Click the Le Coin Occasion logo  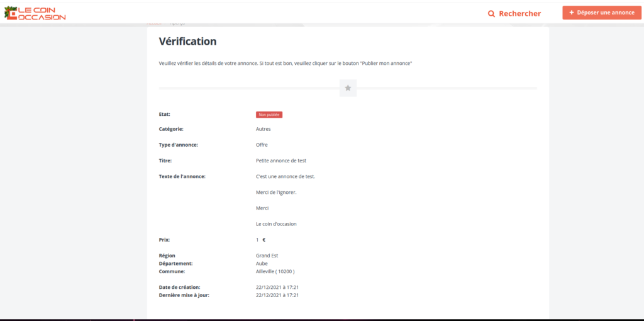pos(35,13)
